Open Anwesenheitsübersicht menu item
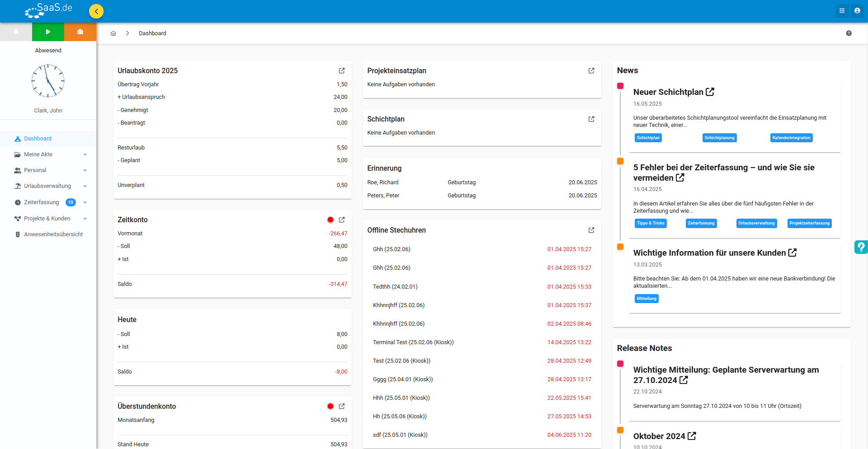This screenshot has height=449, width=868. (48, 234)
